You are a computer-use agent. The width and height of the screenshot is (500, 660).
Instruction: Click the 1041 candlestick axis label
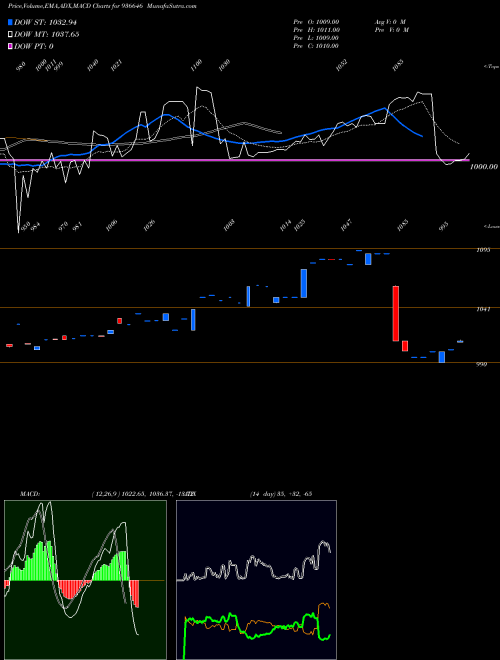tap(484, 309)
